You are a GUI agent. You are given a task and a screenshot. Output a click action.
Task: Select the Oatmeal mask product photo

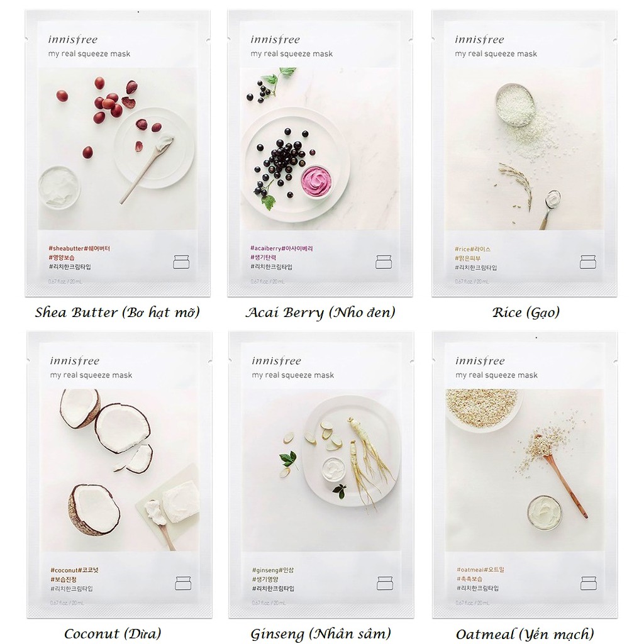[x=525, y=470]
